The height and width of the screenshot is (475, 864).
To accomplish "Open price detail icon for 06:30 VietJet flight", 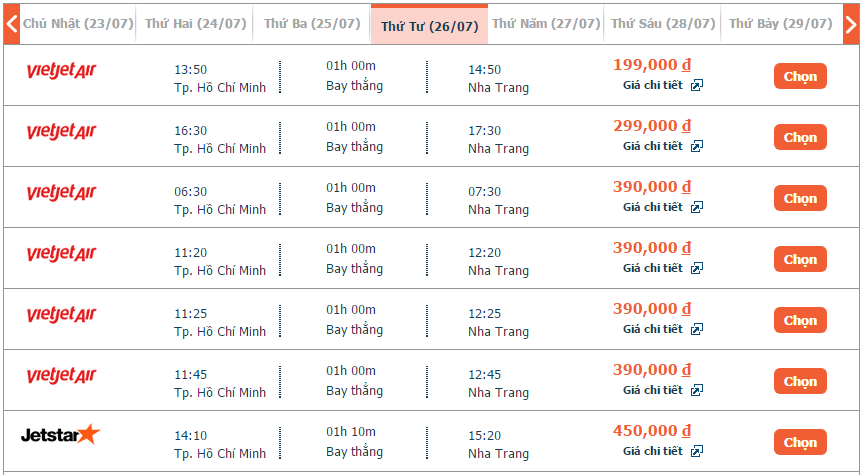I will tap(697, 207).
